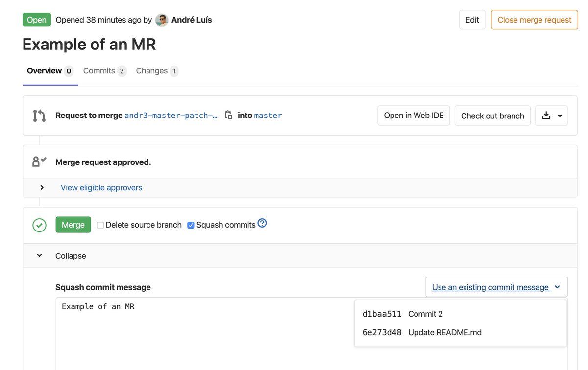Select commit 6e273d48 Update README.md

[445, 333]
